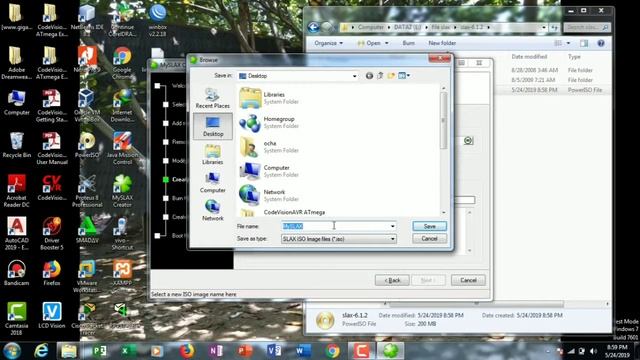The height and width of the screenshot is (360, 640).
Task: Select Network in the left places bar
Action: point(212,211)
